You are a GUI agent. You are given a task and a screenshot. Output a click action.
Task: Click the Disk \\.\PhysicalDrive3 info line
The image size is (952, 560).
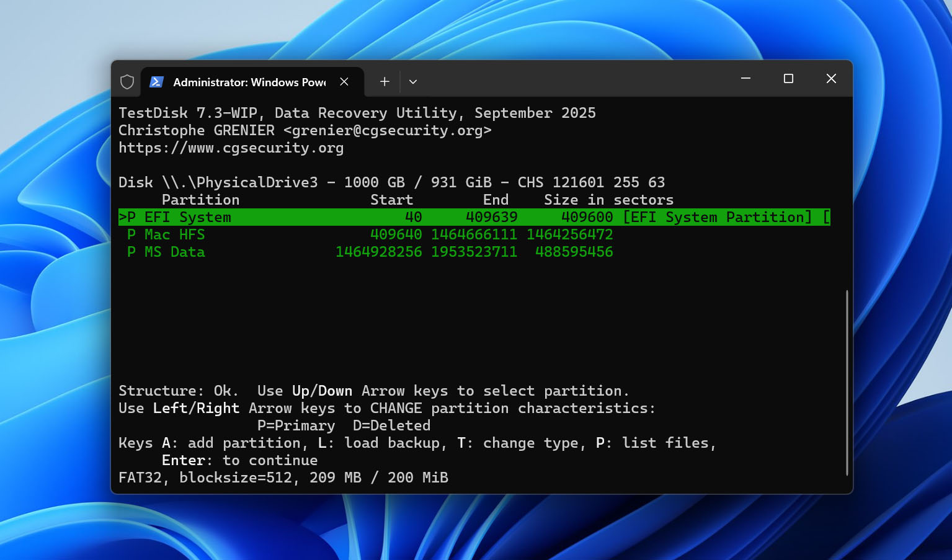pyautogui.click(x=392, y=182)
